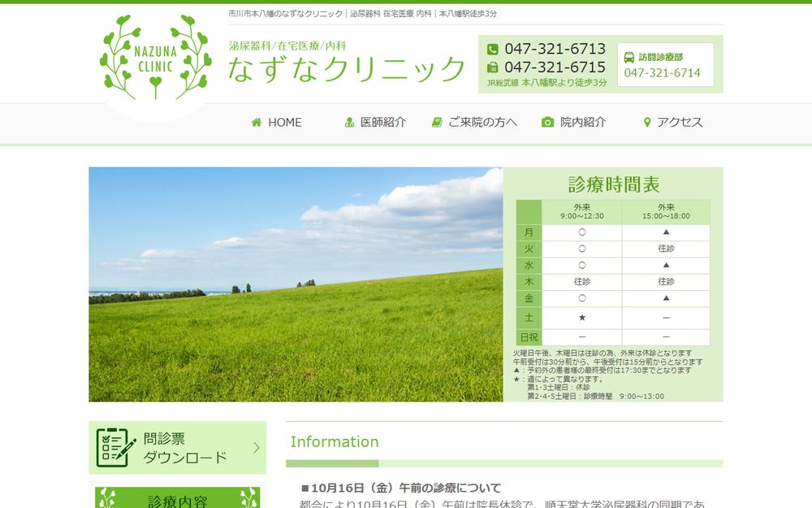Click the 外来 9:00〜12:30 column header
Viewport: 812px width, 508px height.
tap(582, 211)
